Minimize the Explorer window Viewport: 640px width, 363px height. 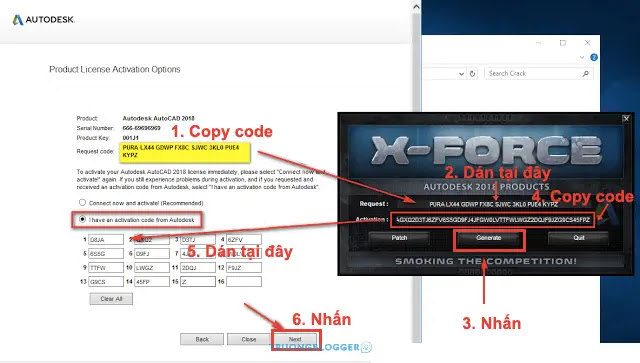(x=538, y=43)
